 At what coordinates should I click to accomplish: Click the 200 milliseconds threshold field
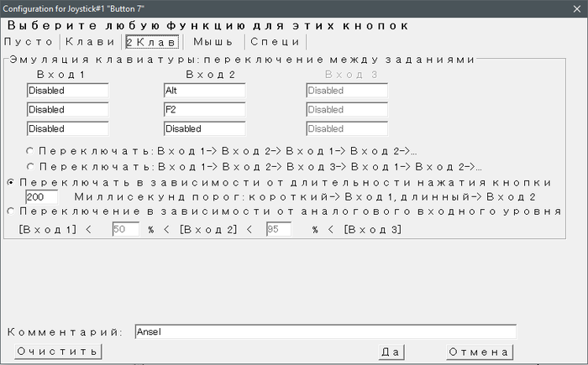41,196
